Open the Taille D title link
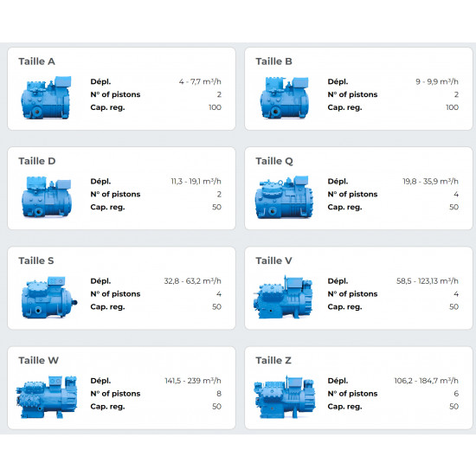Image resolution: width=476 pixels, height=476 pixels. coord(37,161)
